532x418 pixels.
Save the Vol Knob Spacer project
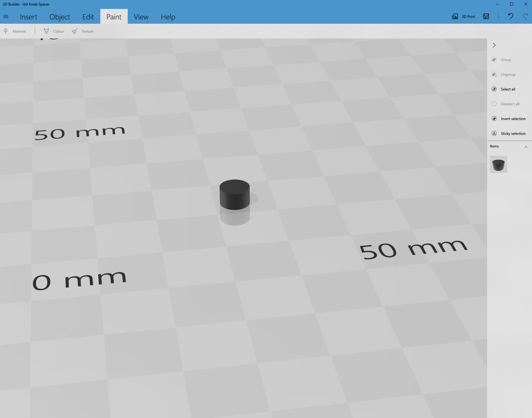[486, 16]
